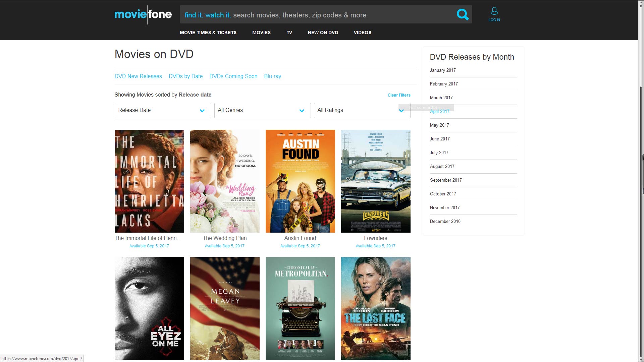
Task: Expand the Release Date sort dropdown
Action: click(x=163, y=110)
